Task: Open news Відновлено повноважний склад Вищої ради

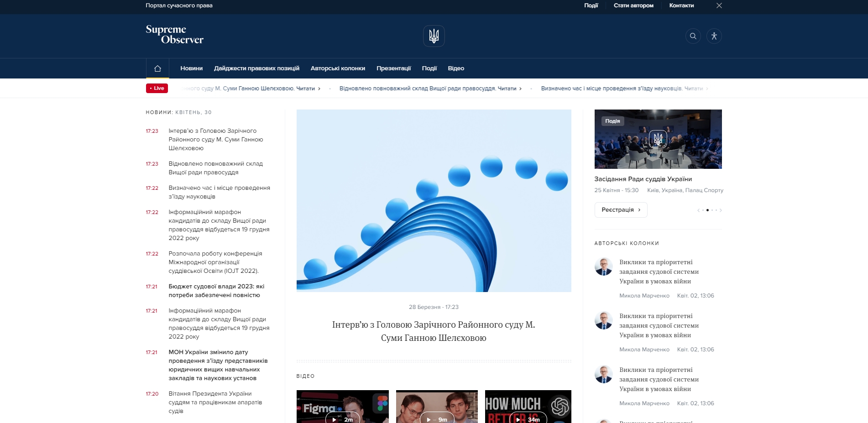Action: pyautogui.click(x=216, y=168)
